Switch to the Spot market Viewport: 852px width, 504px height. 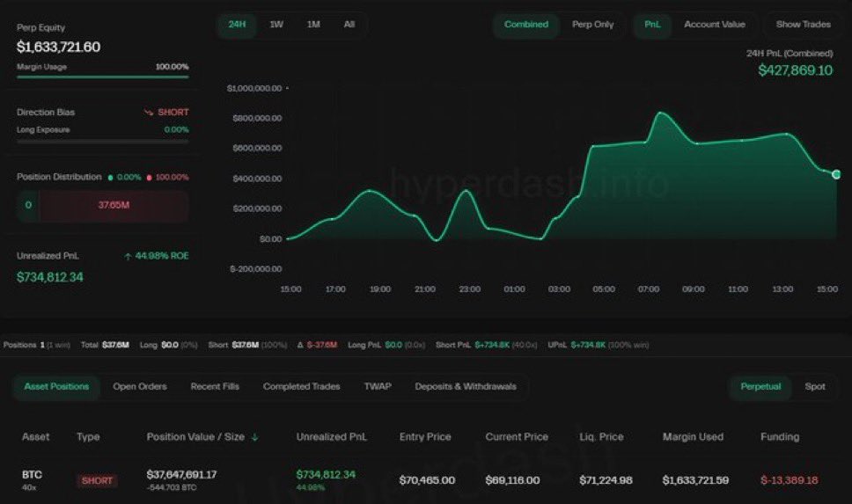(814, 387)
